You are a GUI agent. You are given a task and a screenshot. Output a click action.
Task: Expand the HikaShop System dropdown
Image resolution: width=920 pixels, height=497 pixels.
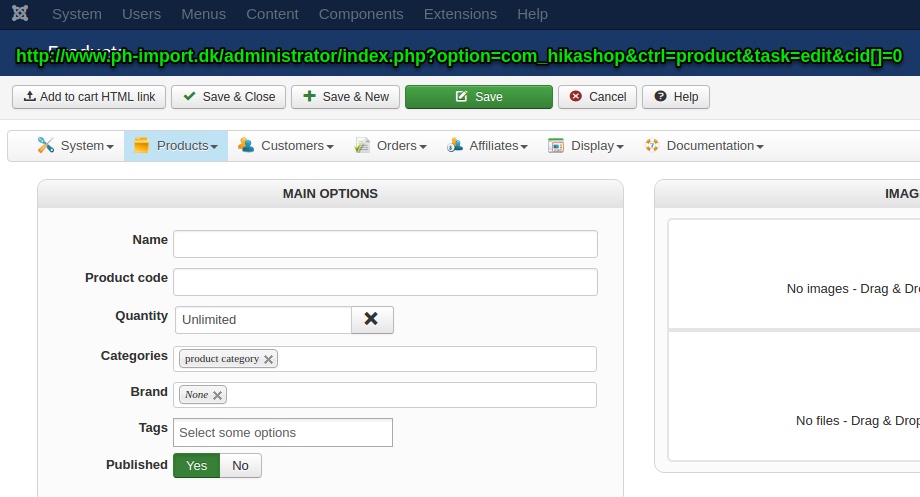75,146
